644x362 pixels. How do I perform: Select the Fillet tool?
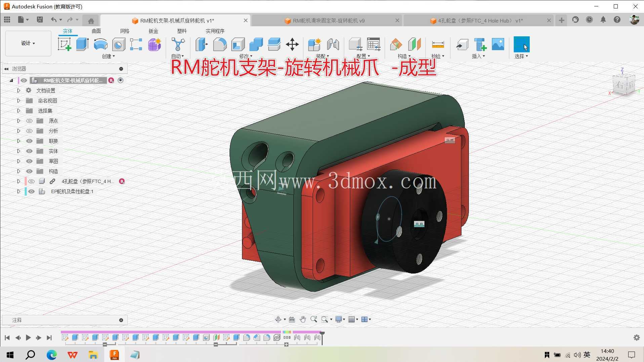pyautogui.click(x=220, y=44)
